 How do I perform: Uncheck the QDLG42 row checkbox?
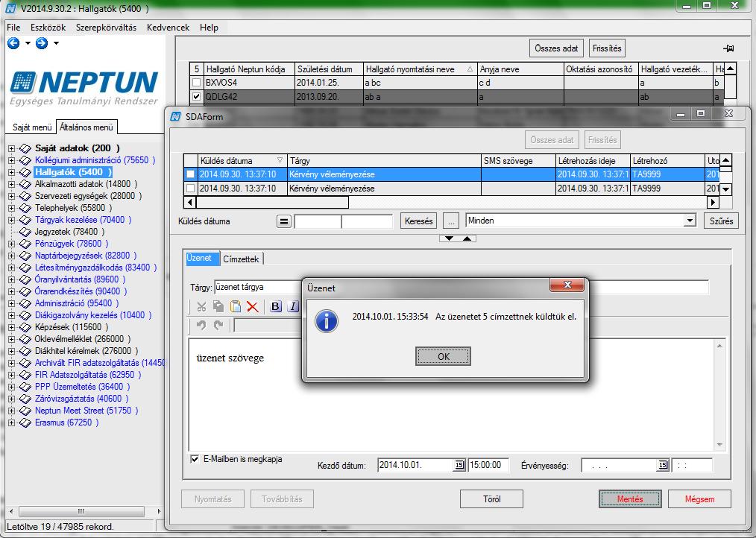pyautogui.click(x=196, y=96)
